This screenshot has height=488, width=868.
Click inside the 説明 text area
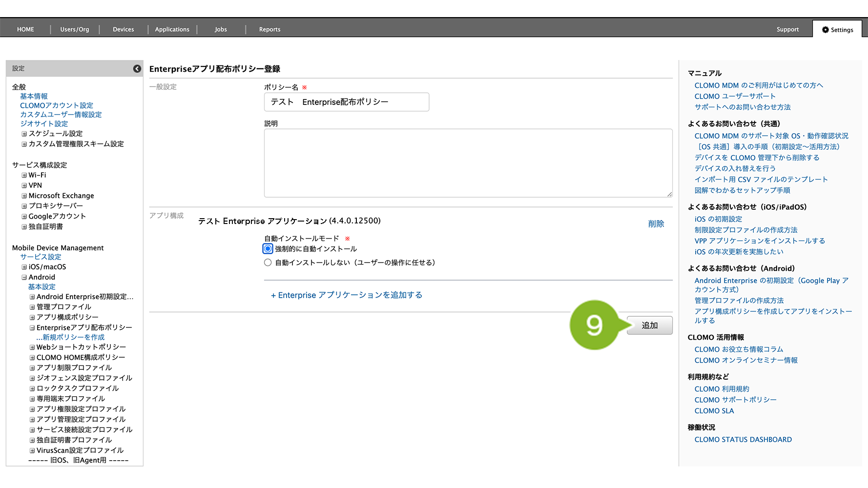[468, 163]
